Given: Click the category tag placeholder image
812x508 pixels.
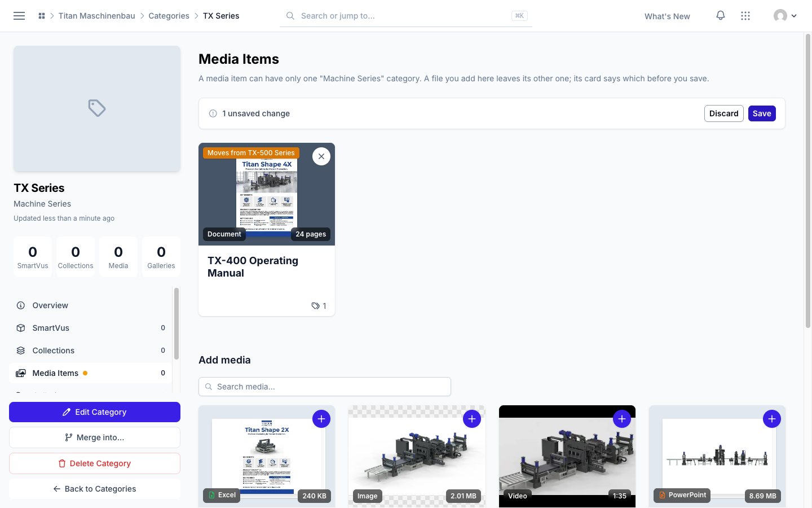Looking at the screenshot, I should pyautogui.click(x=97, y=108).
